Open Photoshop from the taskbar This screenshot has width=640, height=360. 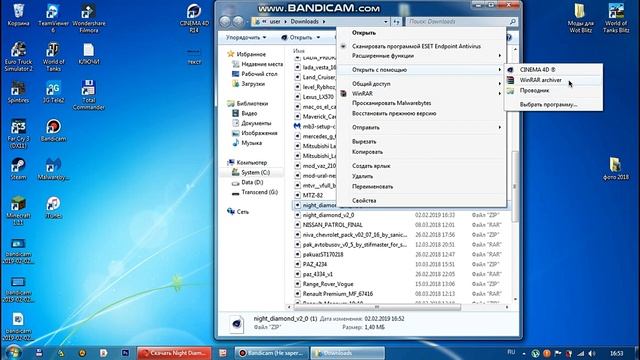click(x=125, y=353)
